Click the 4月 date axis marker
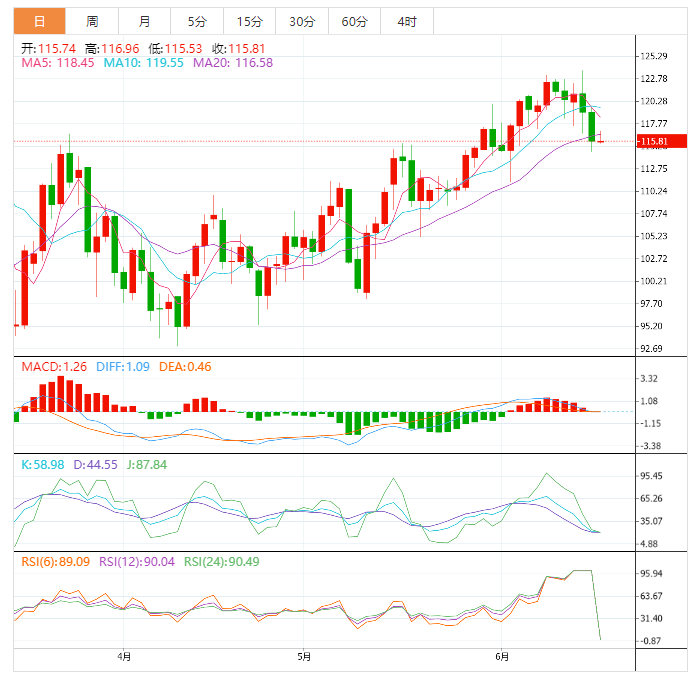This screenshot has height=675, width=689. point(124,657)
